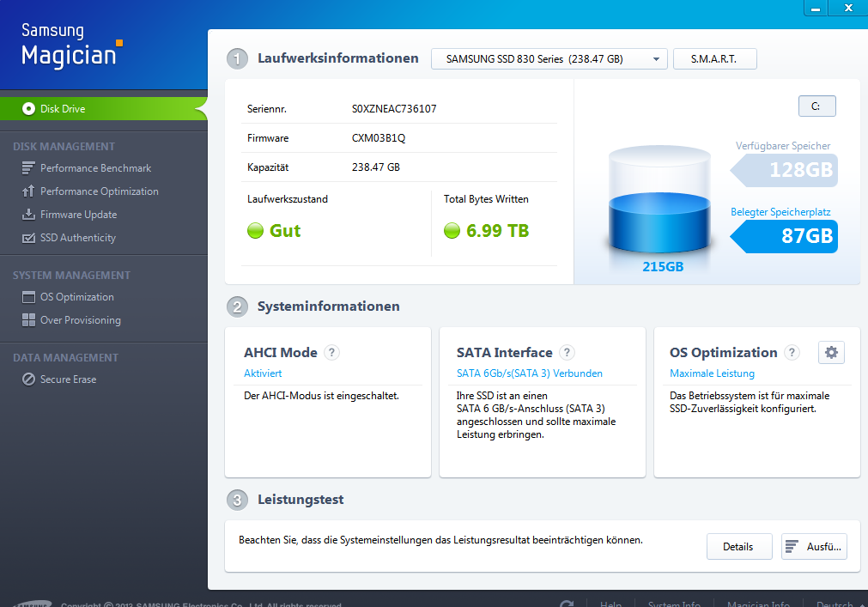Open System Info in the footer

674,604
